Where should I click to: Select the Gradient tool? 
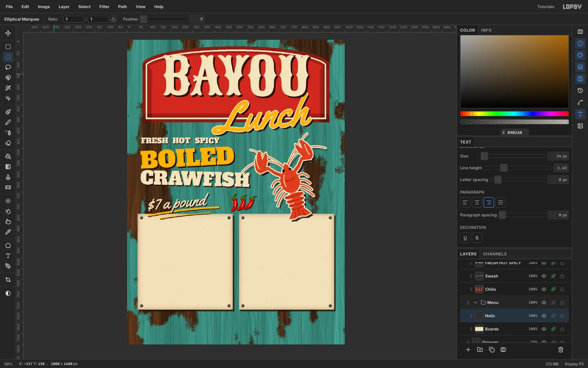pos(8,167)
